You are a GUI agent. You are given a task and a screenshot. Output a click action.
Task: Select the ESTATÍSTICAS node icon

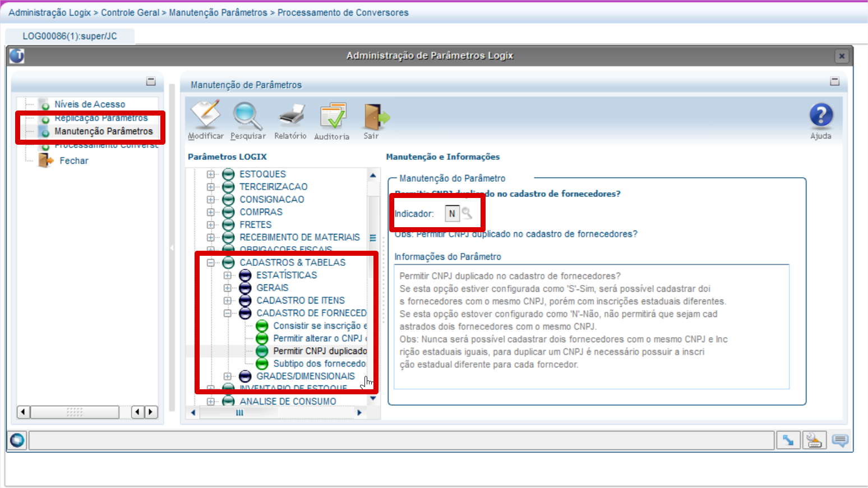click(x=245, y=275)
